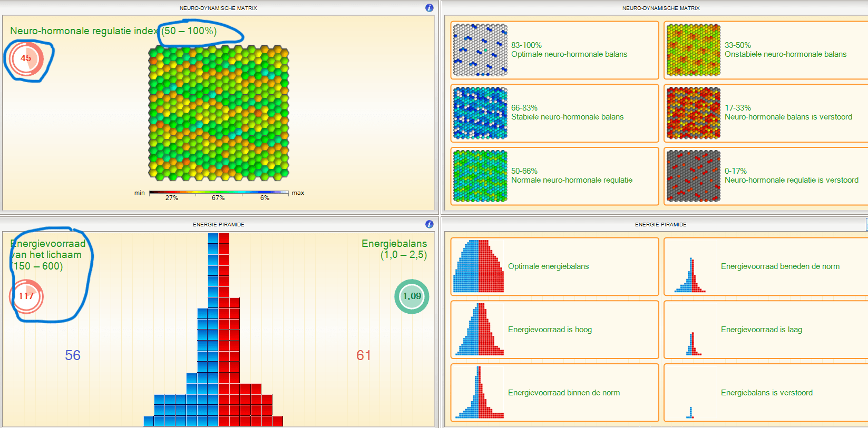The width and height of the screenshot is (868, 428).
Task: Select the 83-100% optimale balans thumbnail
Action: pyautogui.click(x=480, y=50)
